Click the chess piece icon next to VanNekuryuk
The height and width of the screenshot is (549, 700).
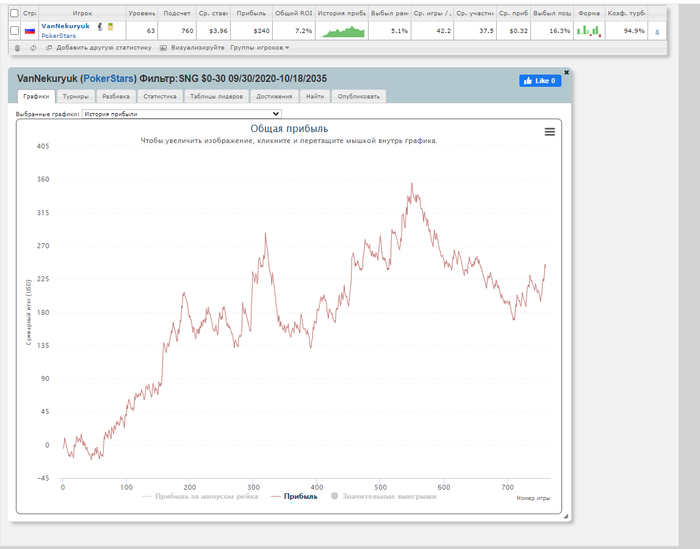tap(100, 27)
